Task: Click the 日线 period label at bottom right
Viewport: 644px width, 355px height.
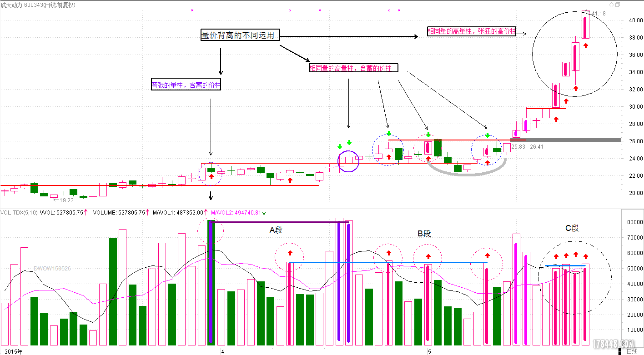Action: click(x=632, y=351)
